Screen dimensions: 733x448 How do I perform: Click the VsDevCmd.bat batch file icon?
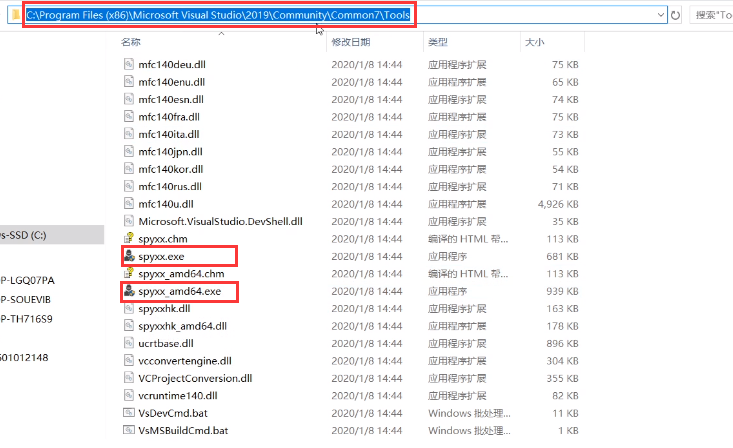[129, 413]
